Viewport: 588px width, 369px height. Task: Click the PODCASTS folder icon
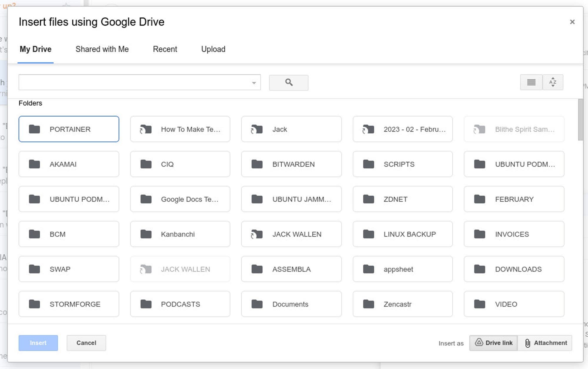pyautogui.click(x=146, y=304)
